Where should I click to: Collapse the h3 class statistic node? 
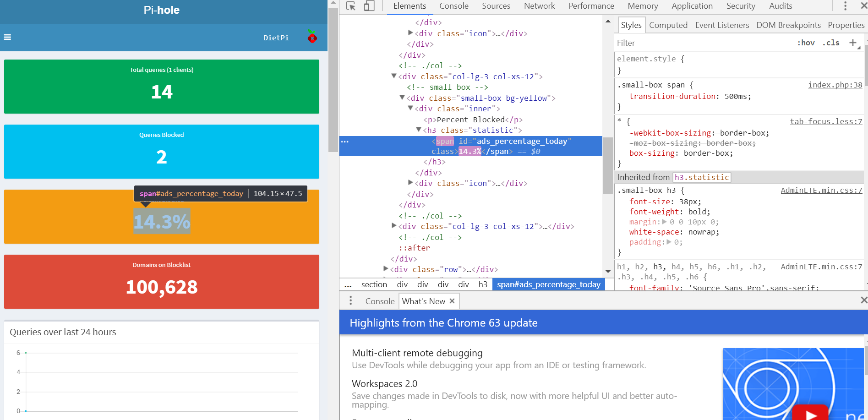click(x=419, y=130)
